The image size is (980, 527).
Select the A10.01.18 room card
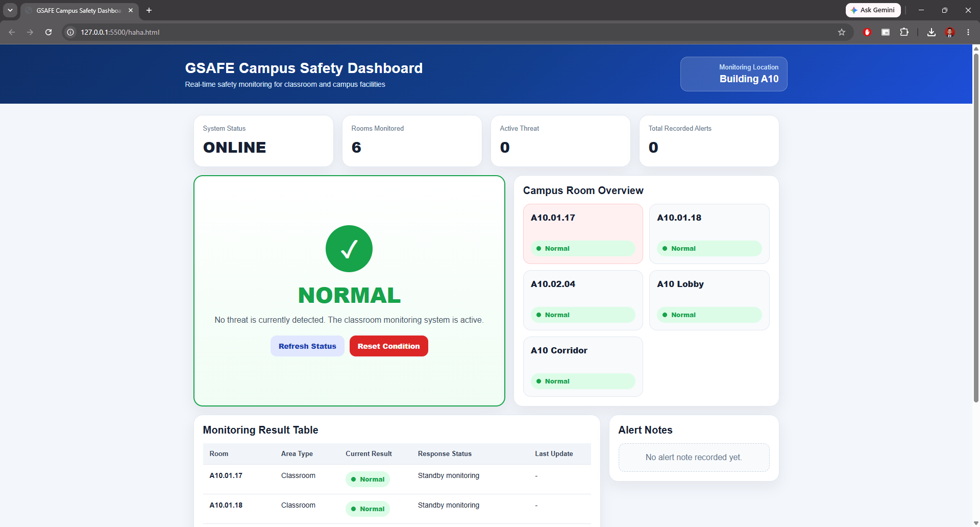[x=709, y=234]
